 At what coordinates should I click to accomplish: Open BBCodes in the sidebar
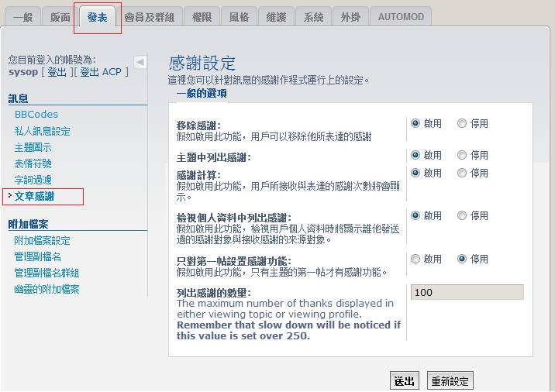pos(36,115)
